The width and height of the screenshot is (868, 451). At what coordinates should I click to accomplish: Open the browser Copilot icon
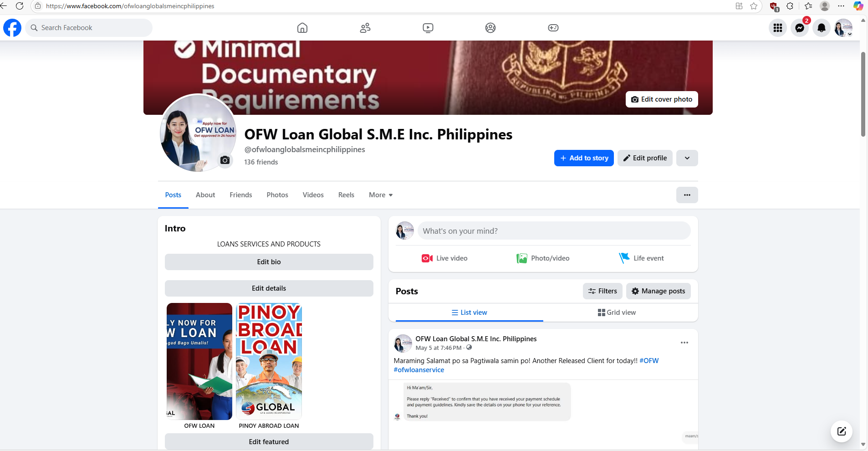point(858,6)
